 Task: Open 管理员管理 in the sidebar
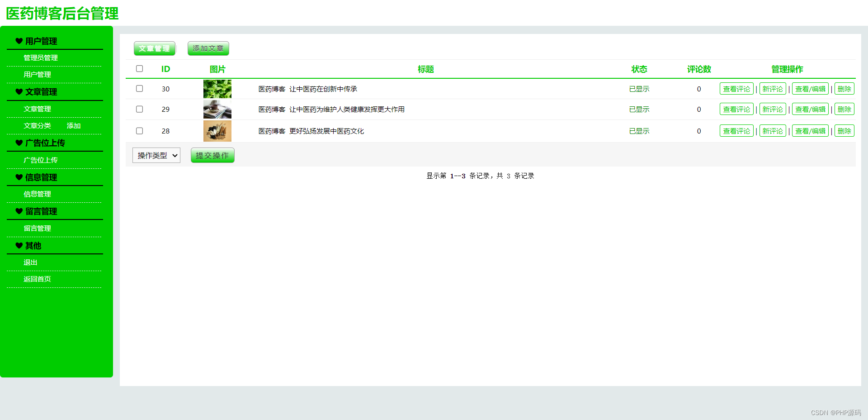pos(41,58)
